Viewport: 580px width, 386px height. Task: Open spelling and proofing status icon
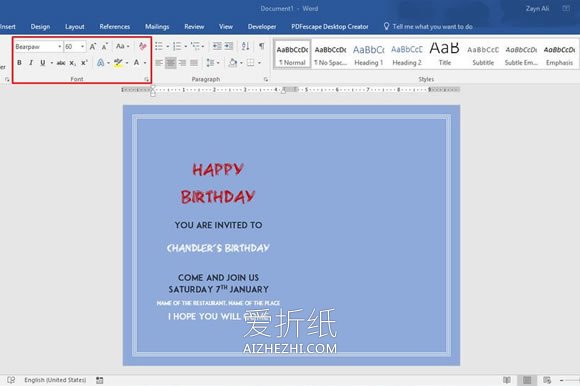pyautogui.click(x=11, y=380)
